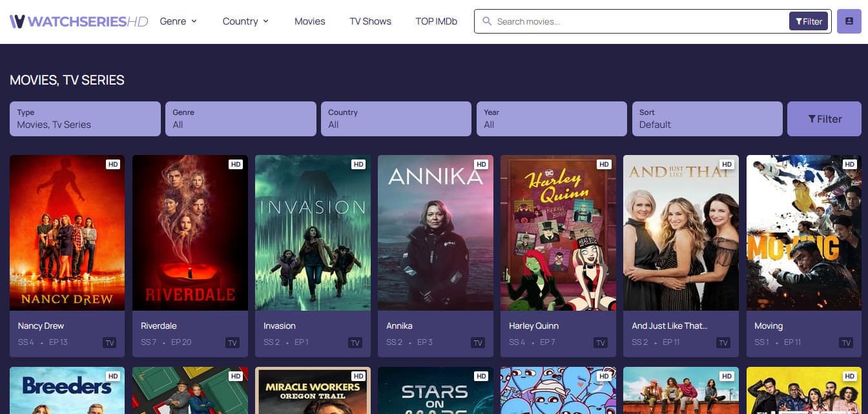Select the Miracle Workers Oregon Trail poster

[313, 391]
